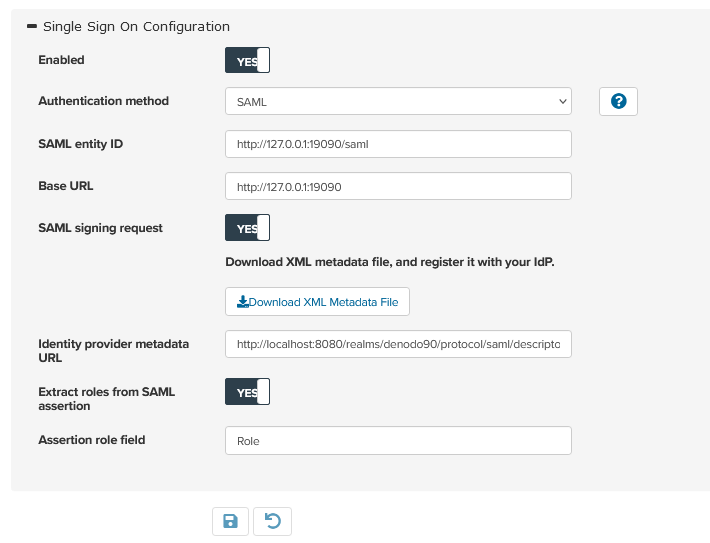The image size is (710, 543).
Task: Select the Identity provider metadata URL field
Action: [398, 344]
